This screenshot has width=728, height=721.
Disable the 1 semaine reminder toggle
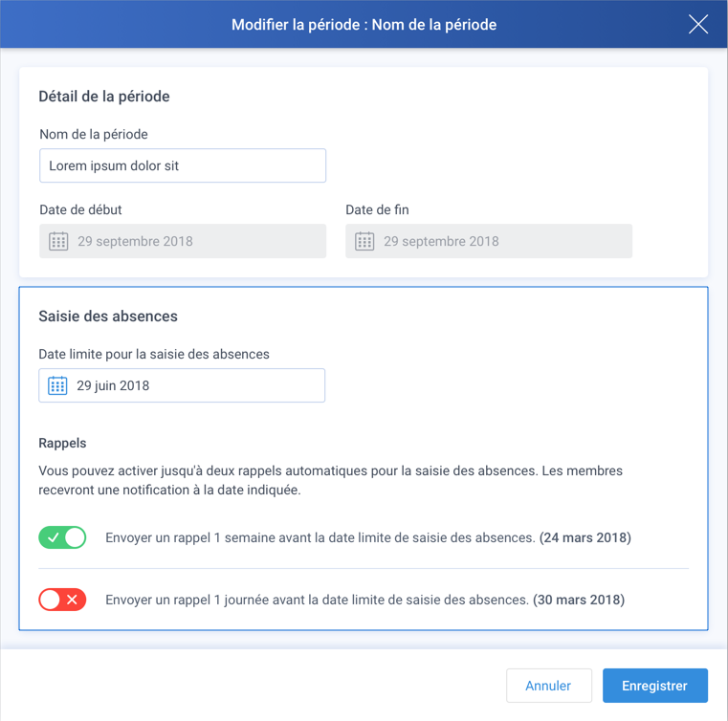pyautogui.click(x=62, y=537)
